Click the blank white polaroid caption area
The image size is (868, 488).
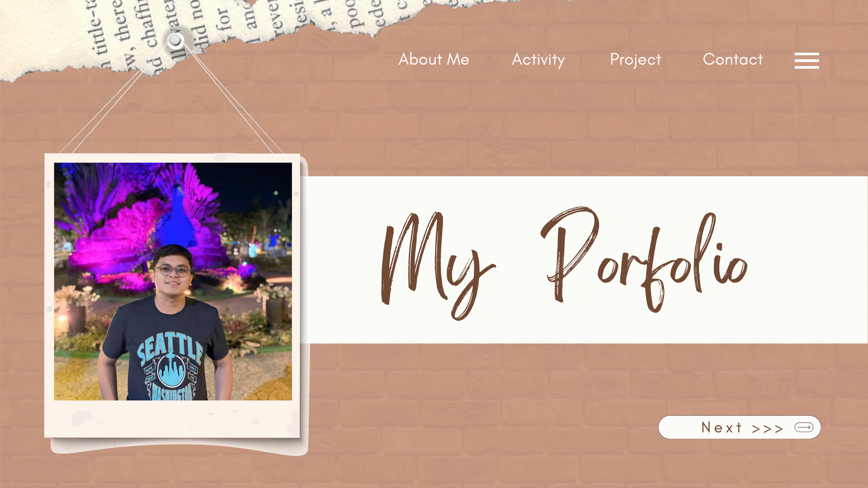tap(172, 418)
